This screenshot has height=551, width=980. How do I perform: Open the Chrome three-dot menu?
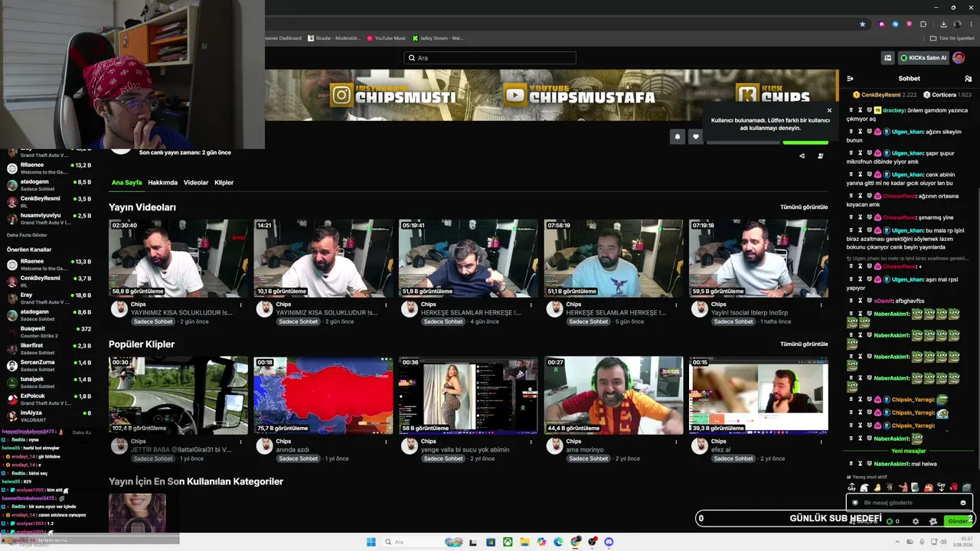pyautogui.click(x=972, y=24)
